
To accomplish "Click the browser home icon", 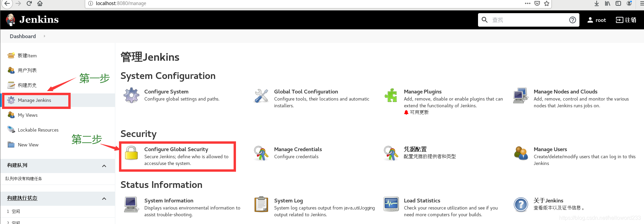I will point(40,3).
